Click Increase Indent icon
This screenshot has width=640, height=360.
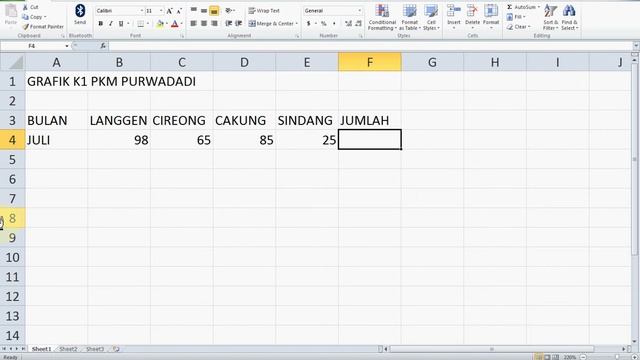(239, 24)
